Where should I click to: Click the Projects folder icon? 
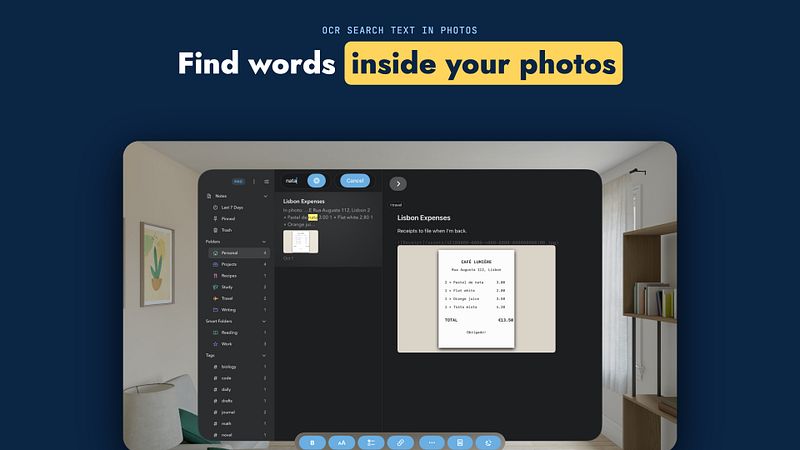click(215, 264)
